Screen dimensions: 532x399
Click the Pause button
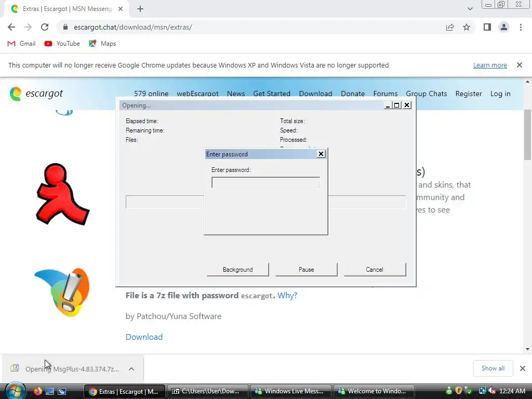[x=307, y=270]
